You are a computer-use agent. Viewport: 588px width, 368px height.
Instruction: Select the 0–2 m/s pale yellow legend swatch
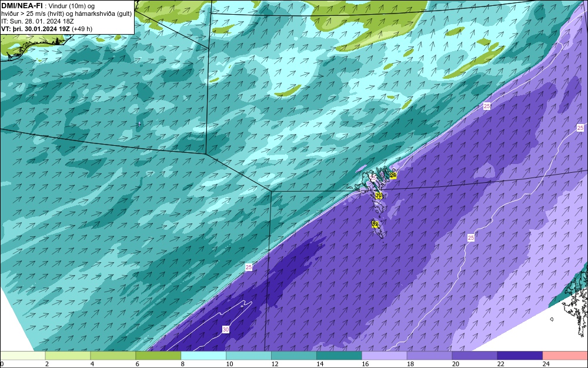(22, 356)
